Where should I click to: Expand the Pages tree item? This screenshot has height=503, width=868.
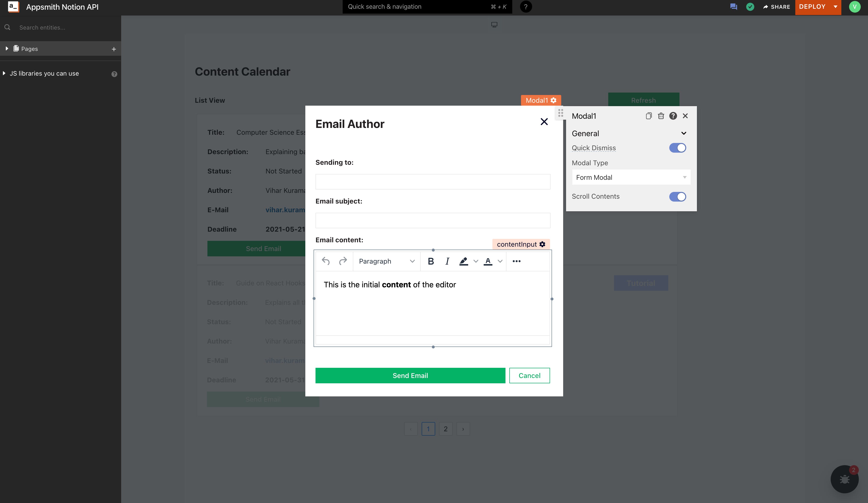(7, 48)
